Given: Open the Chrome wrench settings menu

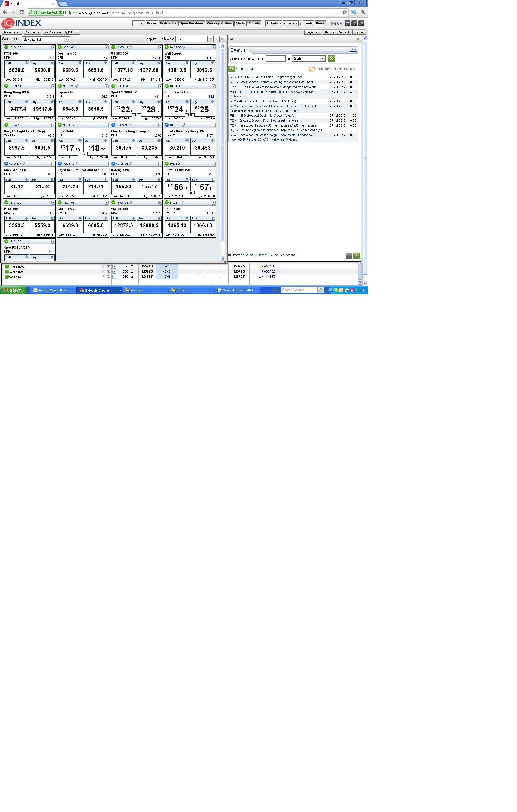Looking at the screenshot, I should point(363,12).
